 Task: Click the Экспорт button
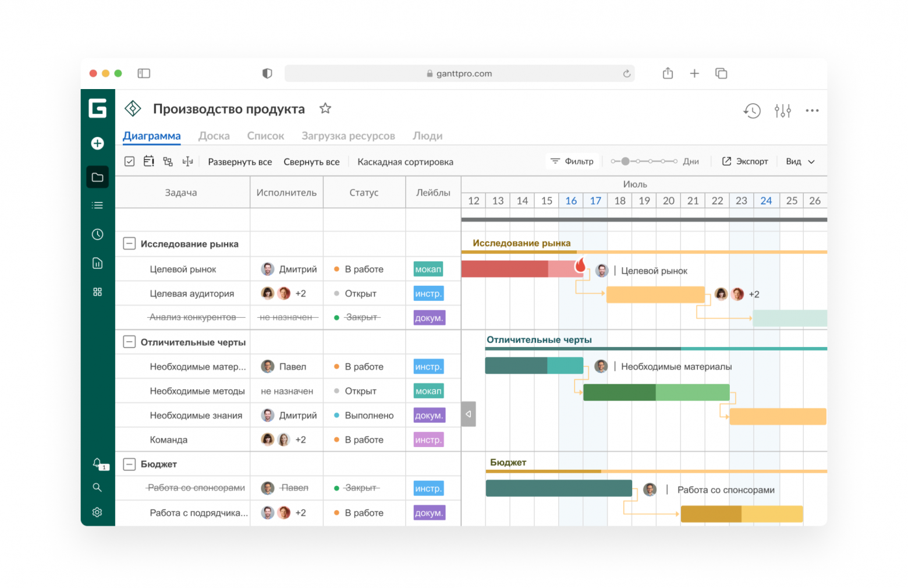(x=745, y=161)
